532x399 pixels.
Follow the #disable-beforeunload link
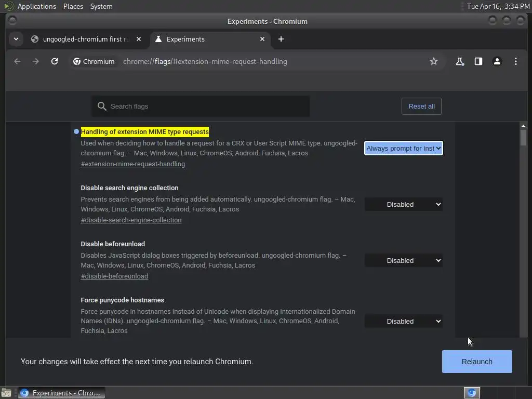[x=114, y=276]
